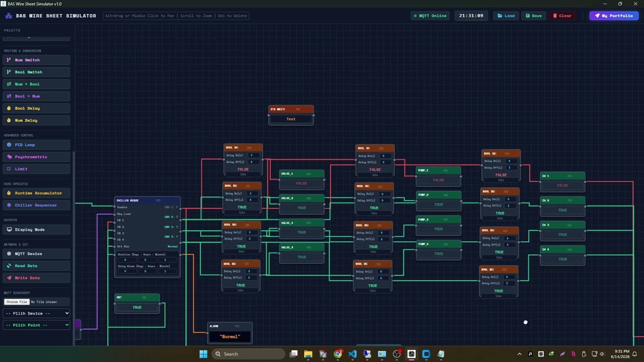This screenshot has width=644, height=362.
Task: Click the Load button
Action: (506, 16)
